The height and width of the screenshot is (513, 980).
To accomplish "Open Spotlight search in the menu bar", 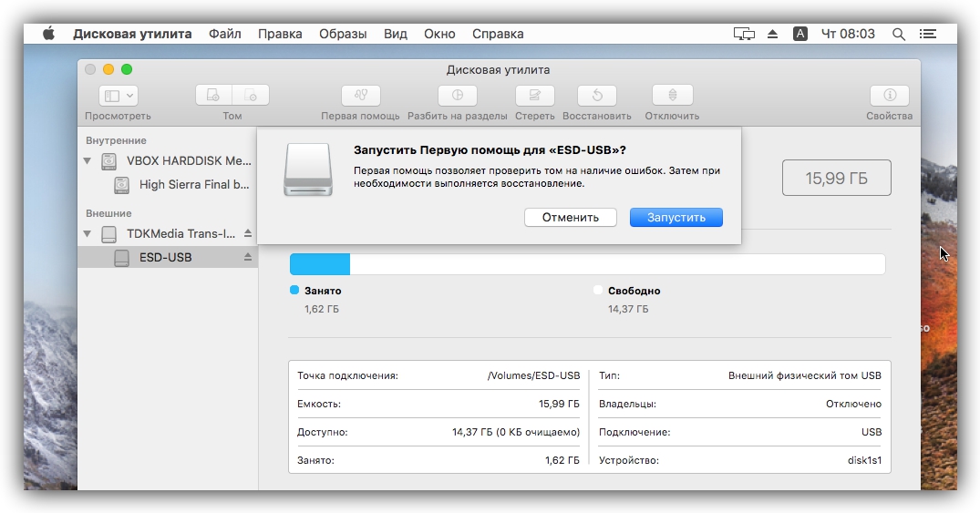I will point(898,34).
